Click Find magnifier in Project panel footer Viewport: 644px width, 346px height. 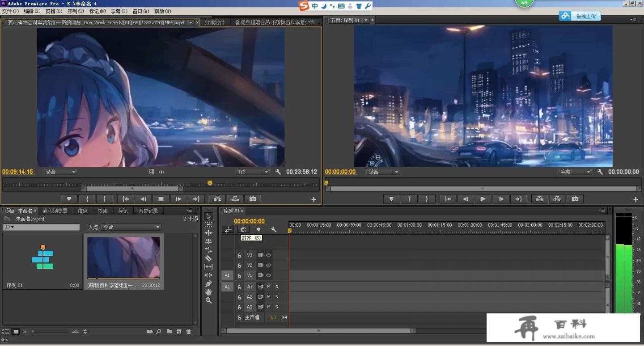[x=159, y=331]
